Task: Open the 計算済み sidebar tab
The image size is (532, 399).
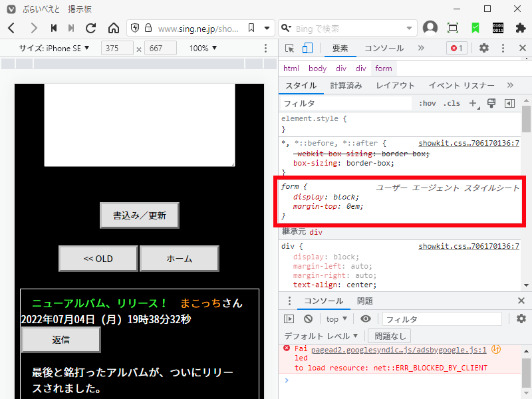Action: click(346, 86)
